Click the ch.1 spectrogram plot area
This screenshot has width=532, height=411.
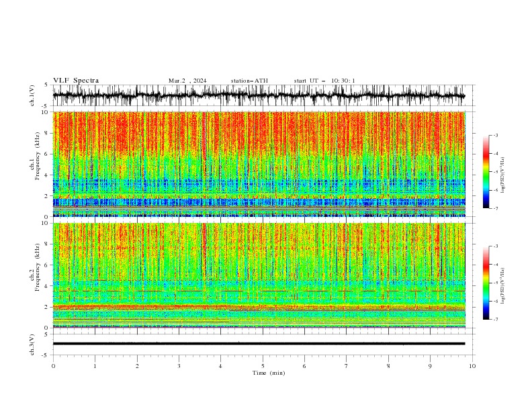[x=259, y=164]
